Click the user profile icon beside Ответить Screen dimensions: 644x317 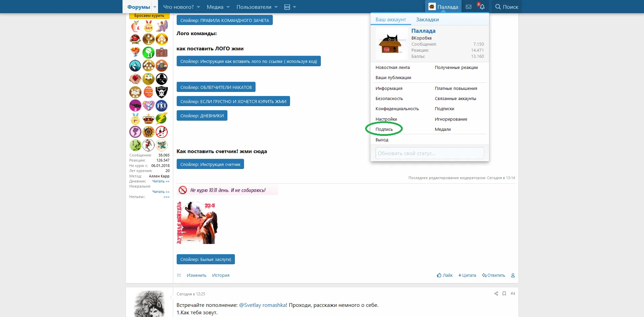(513, 275)
